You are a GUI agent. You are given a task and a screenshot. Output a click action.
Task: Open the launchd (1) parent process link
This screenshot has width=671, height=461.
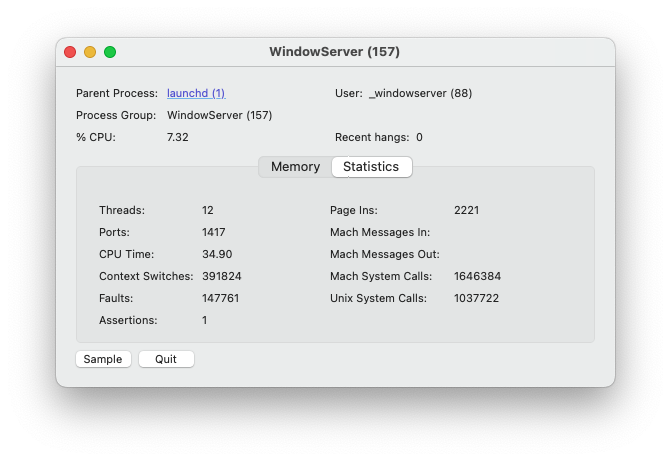point(196,93)
